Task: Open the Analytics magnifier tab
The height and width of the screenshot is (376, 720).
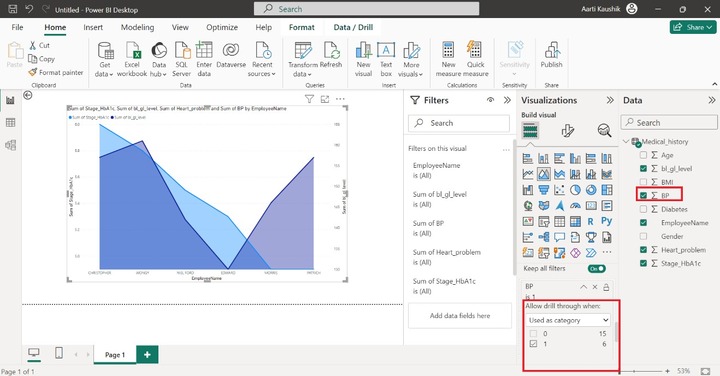Action: [x=604, y=131]
